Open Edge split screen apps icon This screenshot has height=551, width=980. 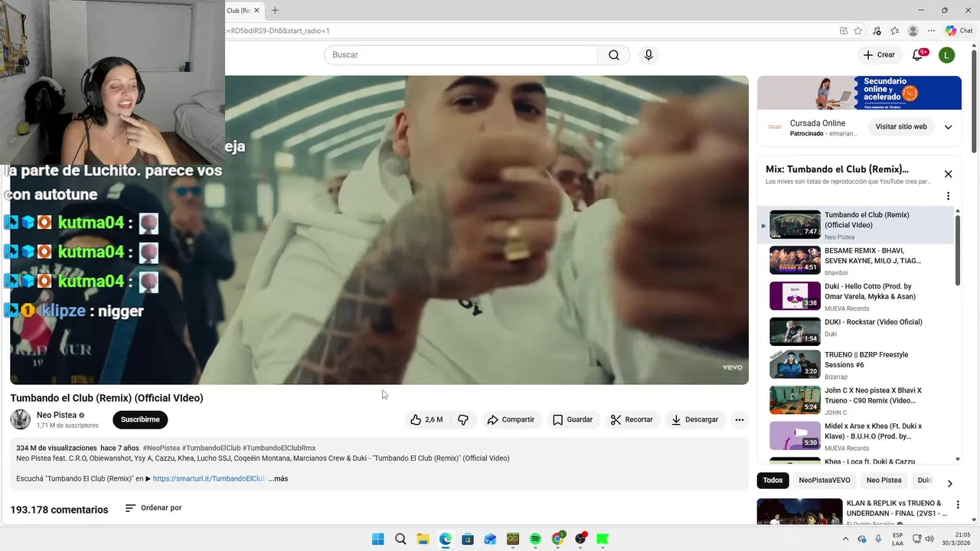pos(843,31)
